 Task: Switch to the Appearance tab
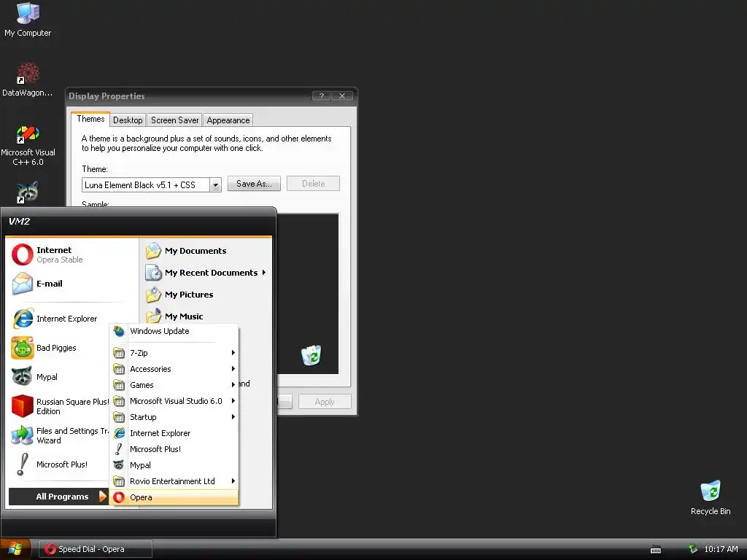[228, 120]
